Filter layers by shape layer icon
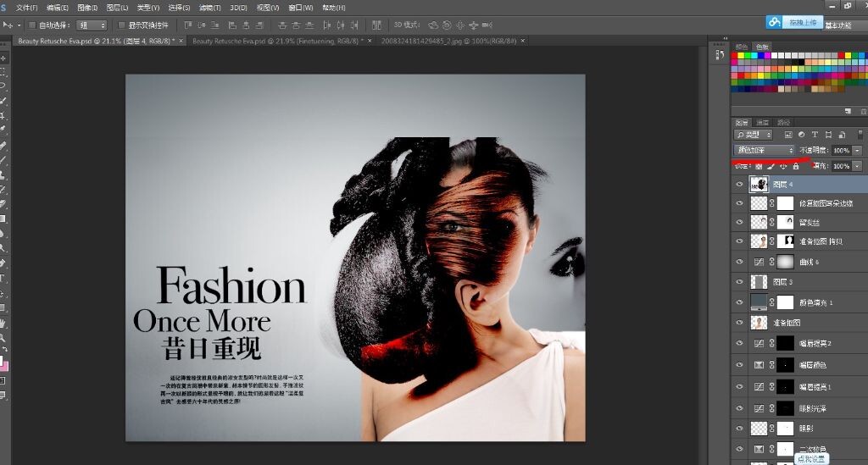868x465 pixels. click(829, 135)
